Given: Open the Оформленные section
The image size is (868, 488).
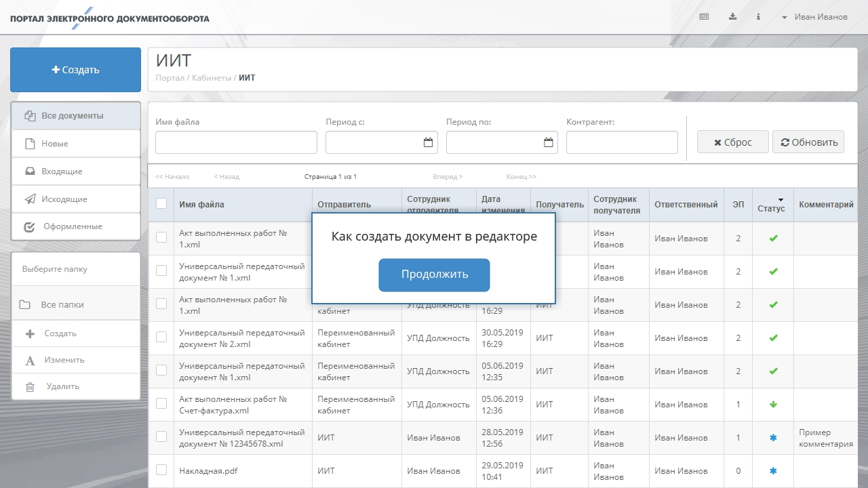Looking at the screenshot, I should coord(73,226).
